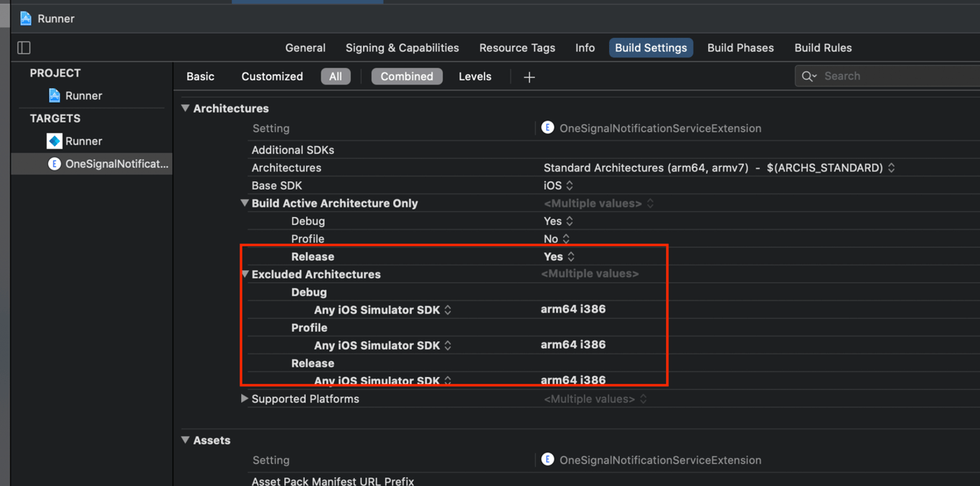Open the General tab
980x486 pixels.
(x=306, y=48)
